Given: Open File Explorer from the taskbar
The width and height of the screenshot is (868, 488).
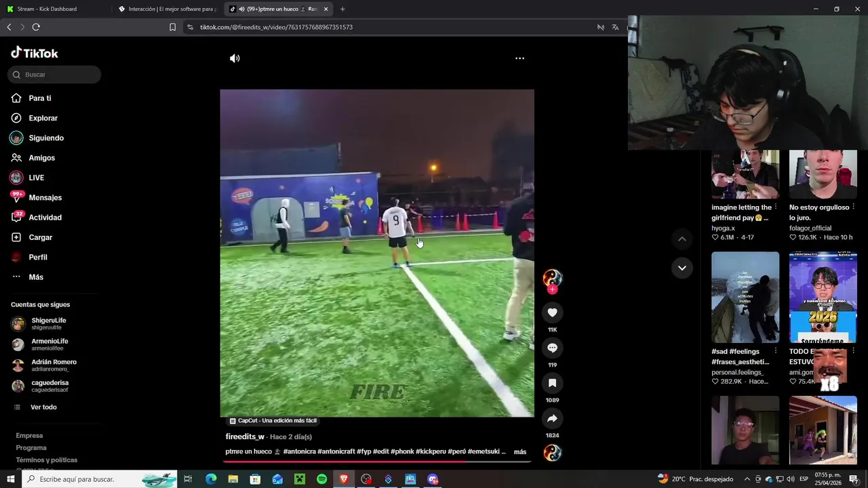Looking at the screenshot, I should 233,479.
